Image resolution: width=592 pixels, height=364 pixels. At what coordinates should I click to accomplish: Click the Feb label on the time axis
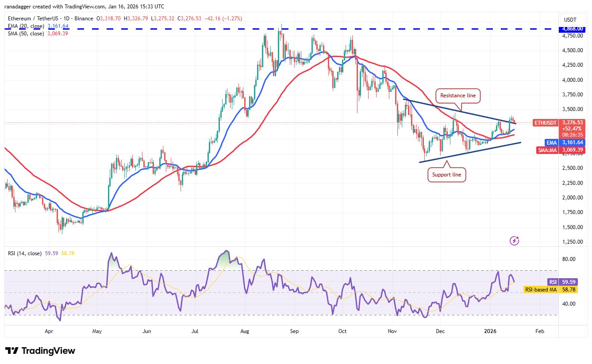coord(539,331)
